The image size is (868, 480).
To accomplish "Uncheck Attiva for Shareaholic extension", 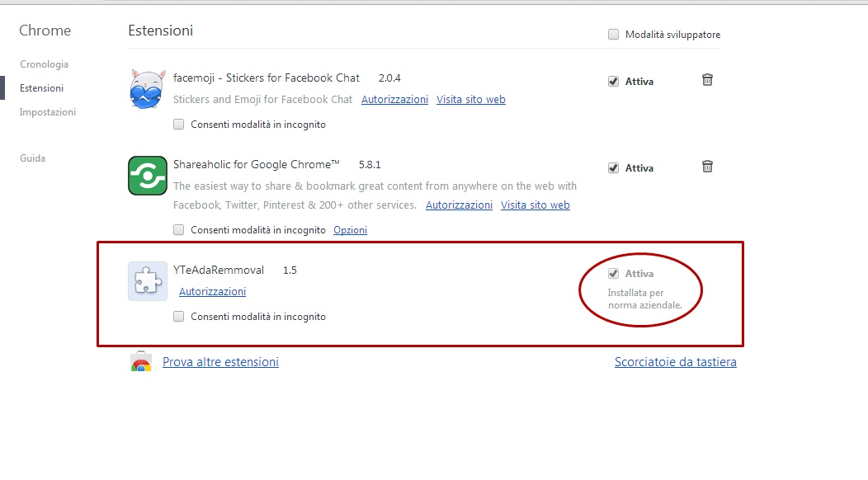I will coord(613,167).
